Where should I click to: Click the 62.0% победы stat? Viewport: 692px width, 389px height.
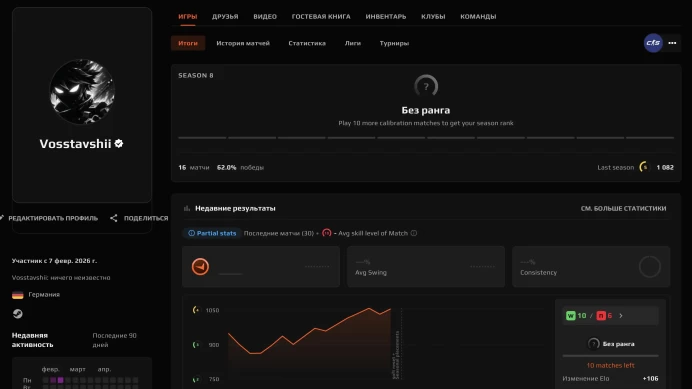click(x=240, y=167)
